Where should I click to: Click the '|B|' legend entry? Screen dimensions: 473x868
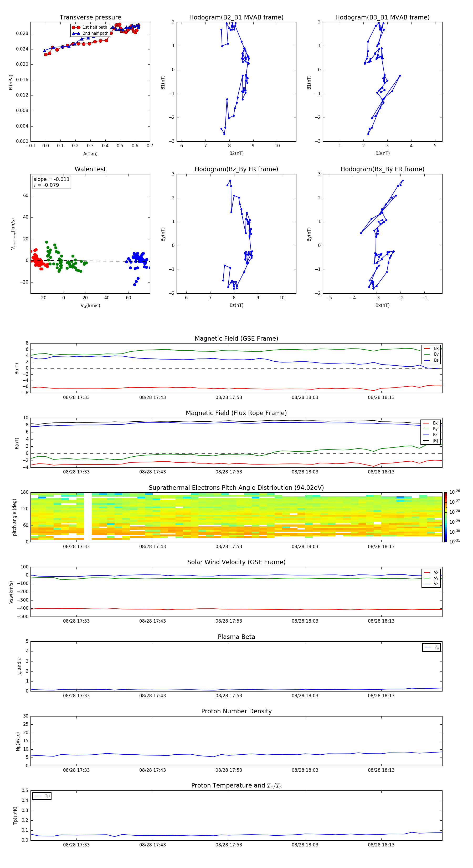(431, 441)
